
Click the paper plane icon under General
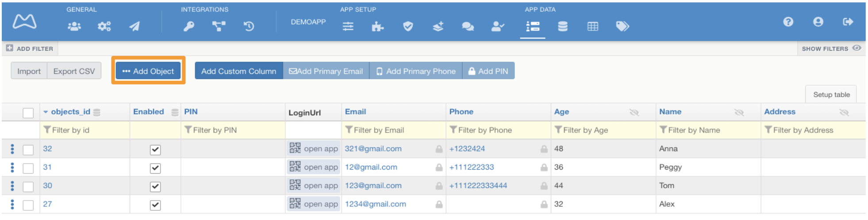[x=134, y=27]
